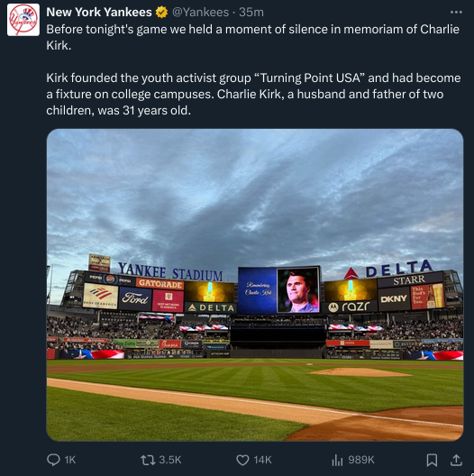The height and width of the screenshot is (476, 474).
Task: Click the gold verified badge
Action: [x=161, y=13]
